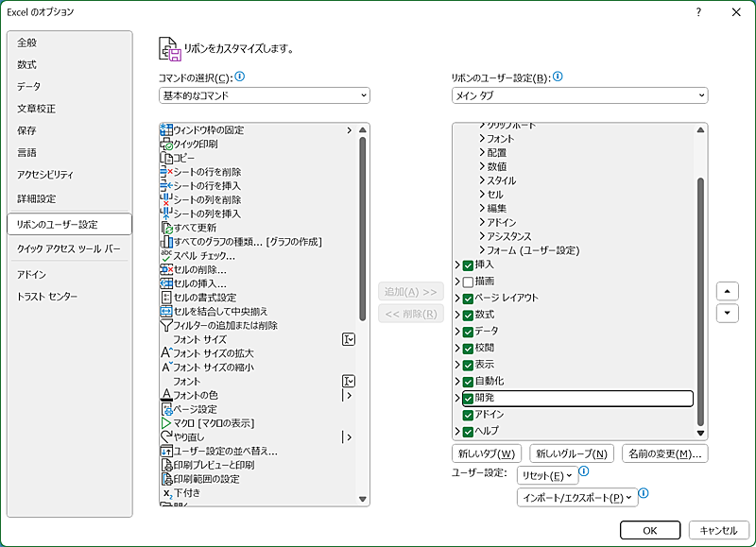756x547 pixels.
Task: Select the filter (フィルターの追加または削除) icon
Action: point(166,326)
